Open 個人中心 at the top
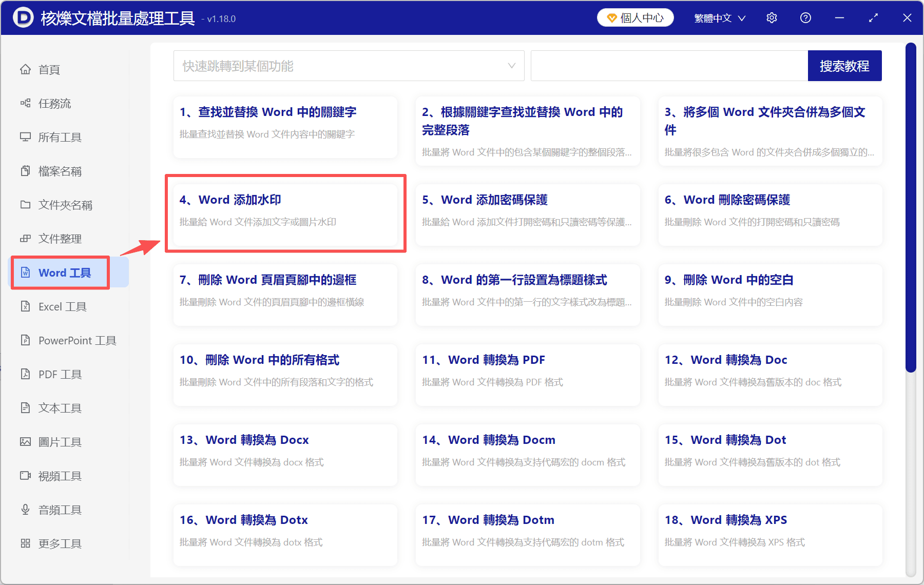 pos(635,17)
